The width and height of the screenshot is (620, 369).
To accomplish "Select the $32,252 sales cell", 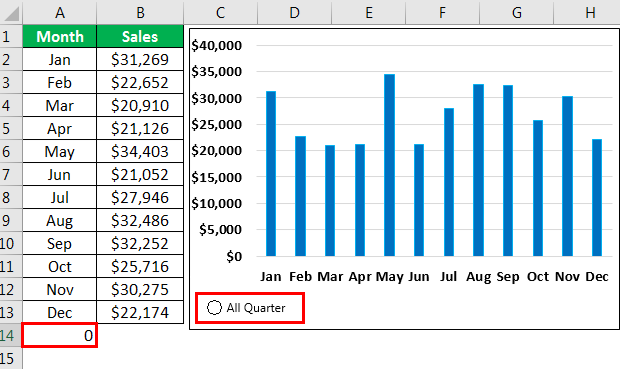I will (140, 243).
